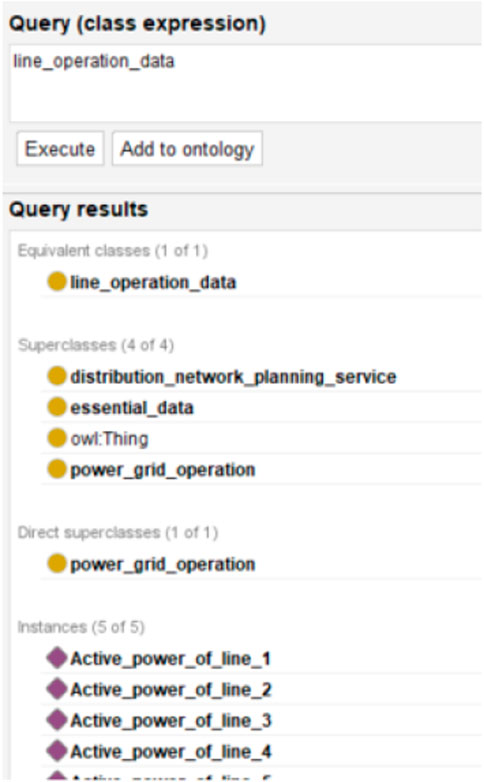Select power_grid_operation under Direct superclasses

163,565
